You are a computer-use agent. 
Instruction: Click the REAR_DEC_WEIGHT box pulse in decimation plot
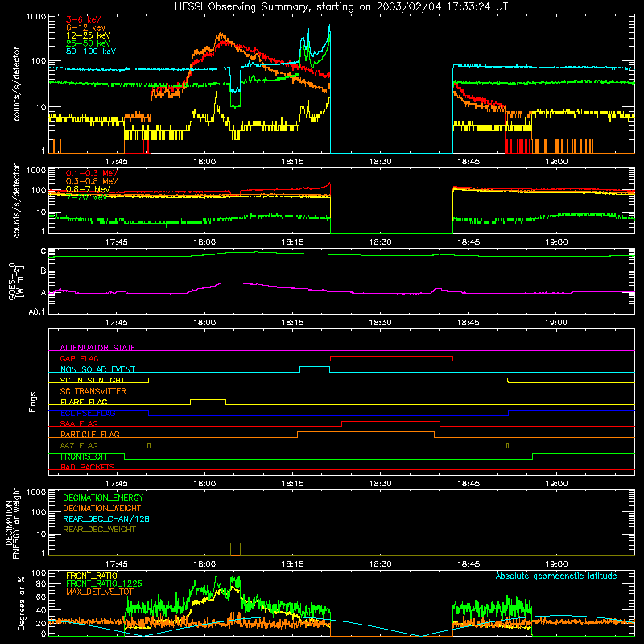click(235, 549)
